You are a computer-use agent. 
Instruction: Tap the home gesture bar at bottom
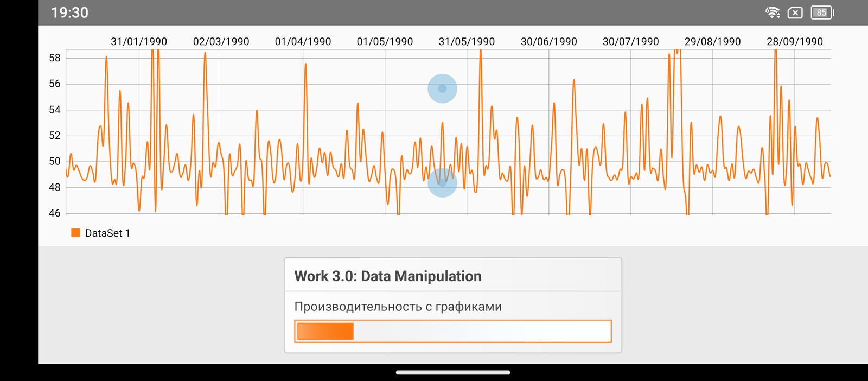[452, 372]
